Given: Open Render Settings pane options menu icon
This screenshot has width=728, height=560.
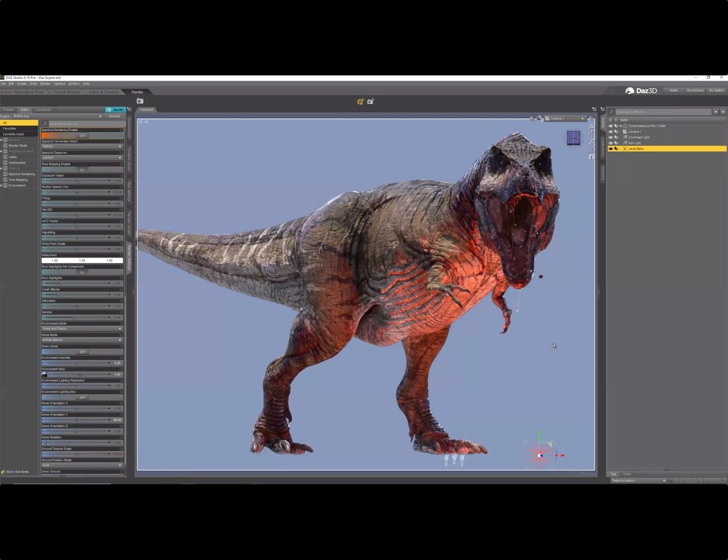Looking at the screenshot, I should [129, 109].
